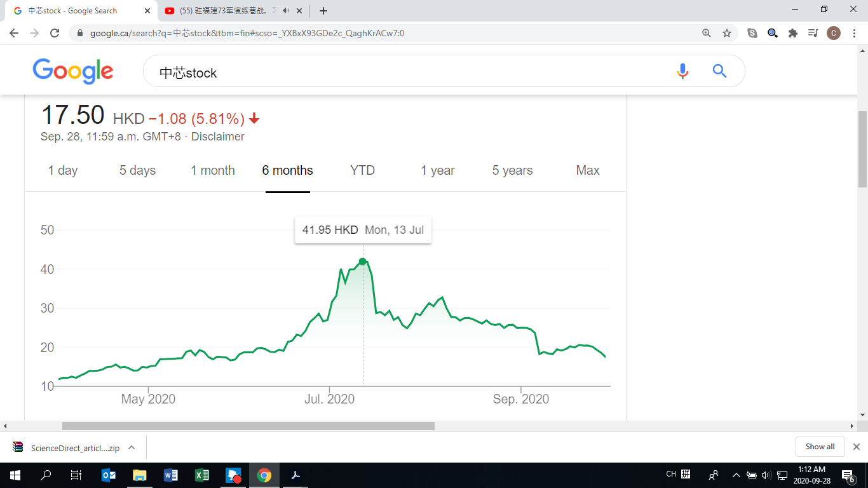Screen dimensions: 868x488
Task: Open Excel from the taskbar
Action: 202,475
